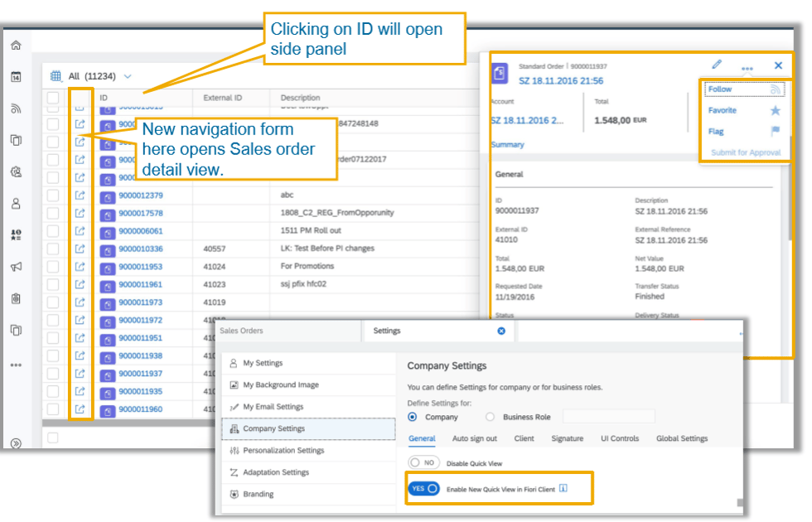Open the leaderboard people-star icon in sidebar

[x=16, y=235]
